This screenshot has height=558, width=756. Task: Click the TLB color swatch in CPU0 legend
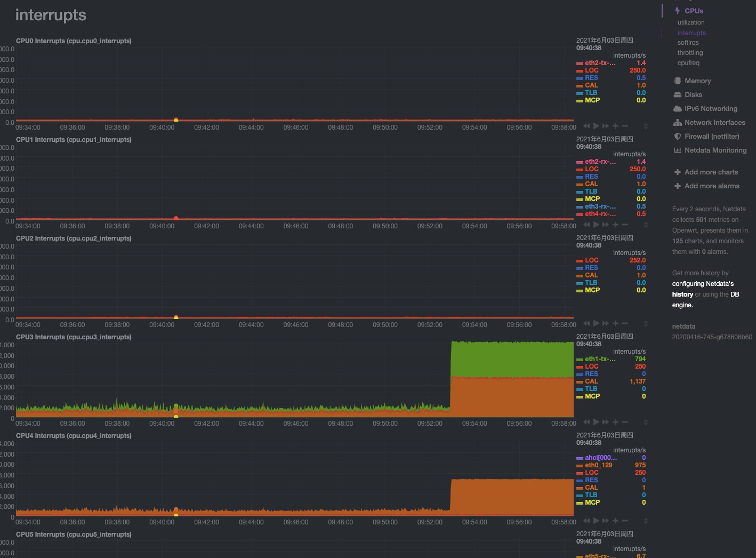coord(580,93)
